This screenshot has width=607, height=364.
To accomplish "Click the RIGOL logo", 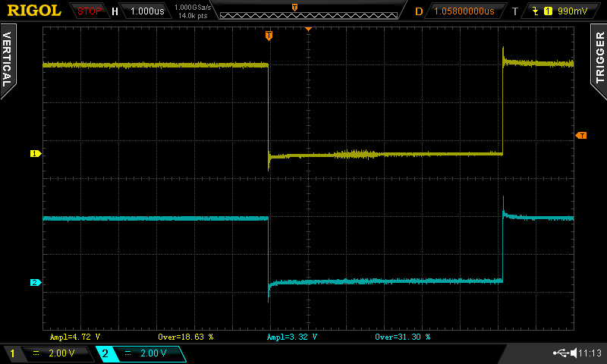I will 34,11.
